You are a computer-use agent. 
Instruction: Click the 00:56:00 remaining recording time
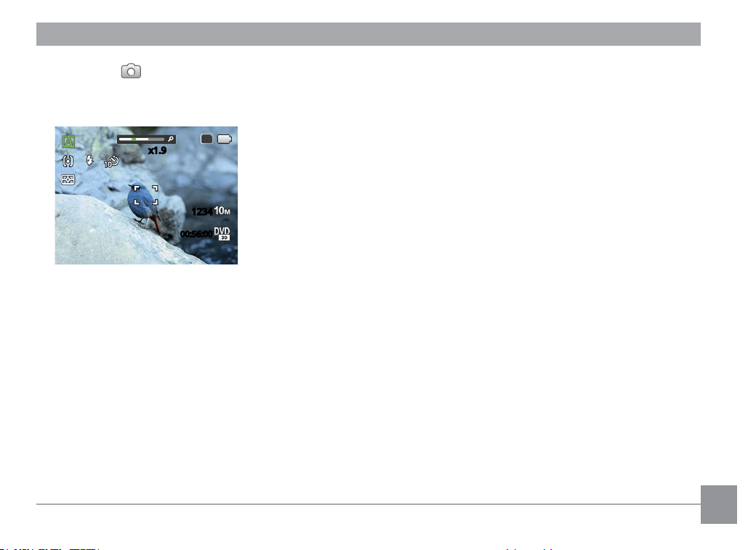tap(196, 234)
